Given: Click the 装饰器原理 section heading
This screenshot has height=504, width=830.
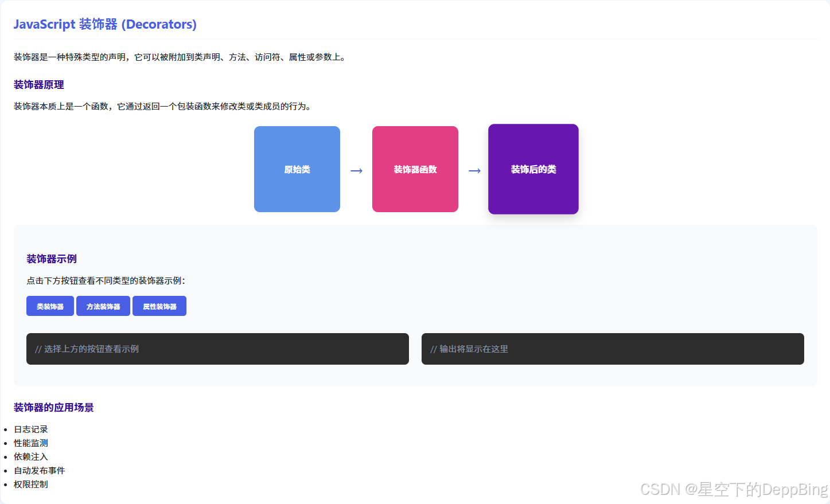Looking at the screenshot, I should click(38, 84).
